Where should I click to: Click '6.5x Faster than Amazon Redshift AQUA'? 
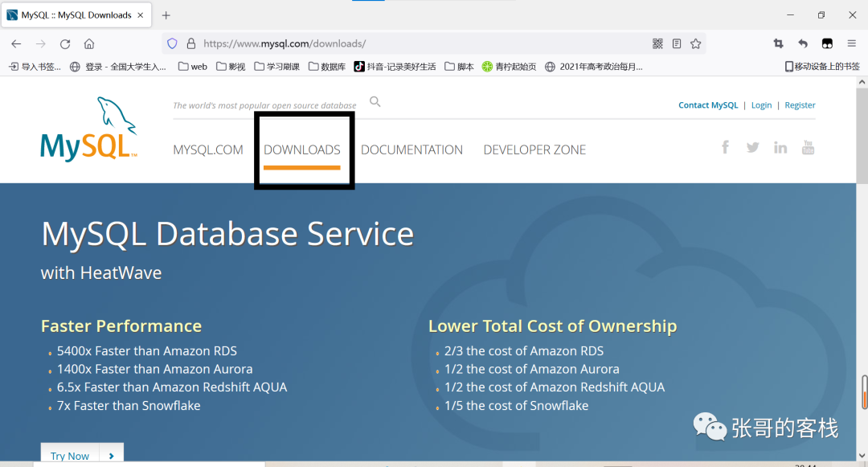(x=172, y=387)
